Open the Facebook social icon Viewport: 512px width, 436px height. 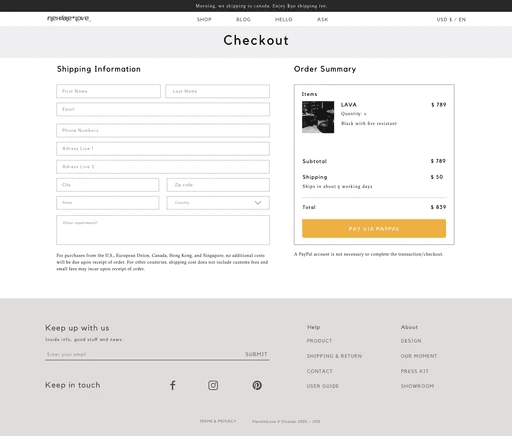point(173,385)
